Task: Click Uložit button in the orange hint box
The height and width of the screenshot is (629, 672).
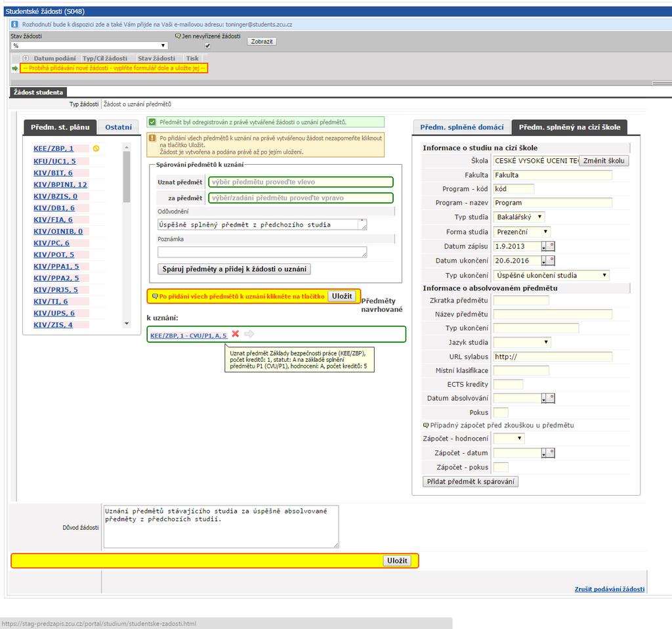Action: (x=341, y=296)
